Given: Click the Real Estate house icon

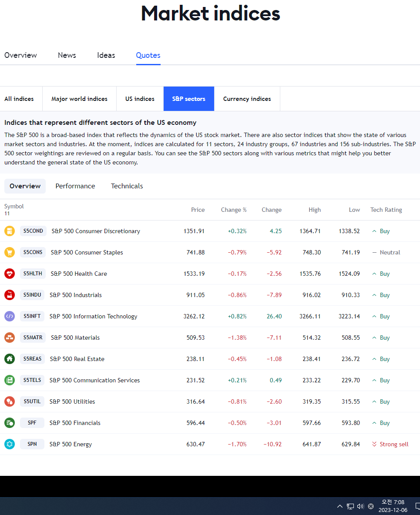Looking at the screenshot, I should tap(10, 359).
